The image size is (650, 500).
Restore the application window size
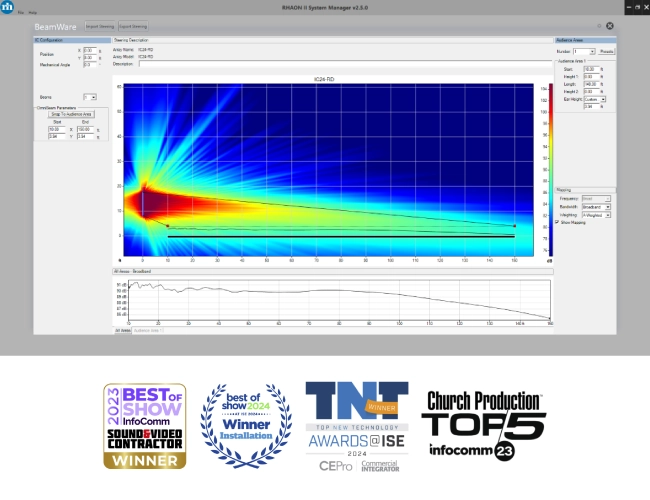click(x=635, y=6)
